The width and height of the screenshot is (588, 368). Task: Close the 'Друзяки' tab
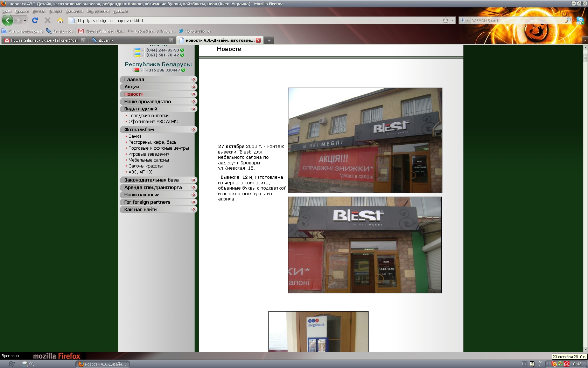171,40
